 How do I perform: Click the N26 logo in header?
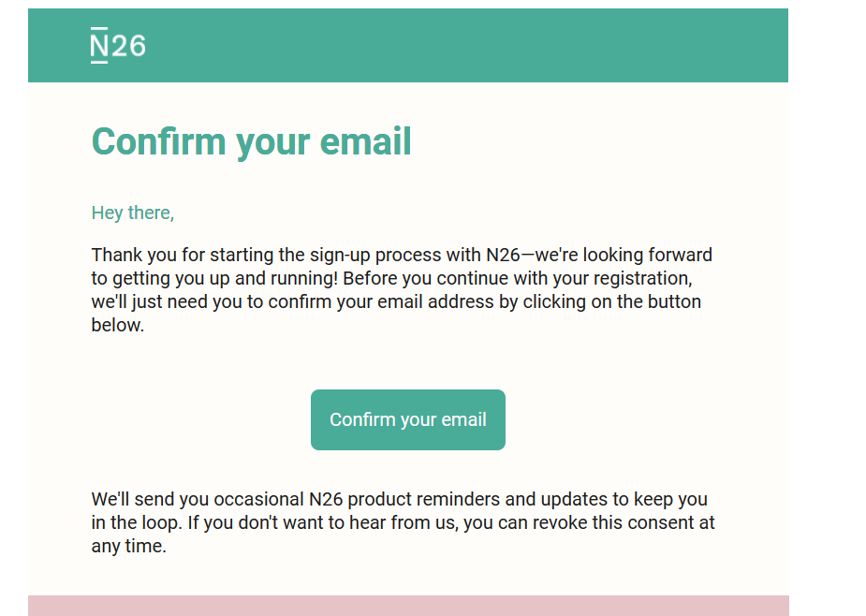point(118,45)
